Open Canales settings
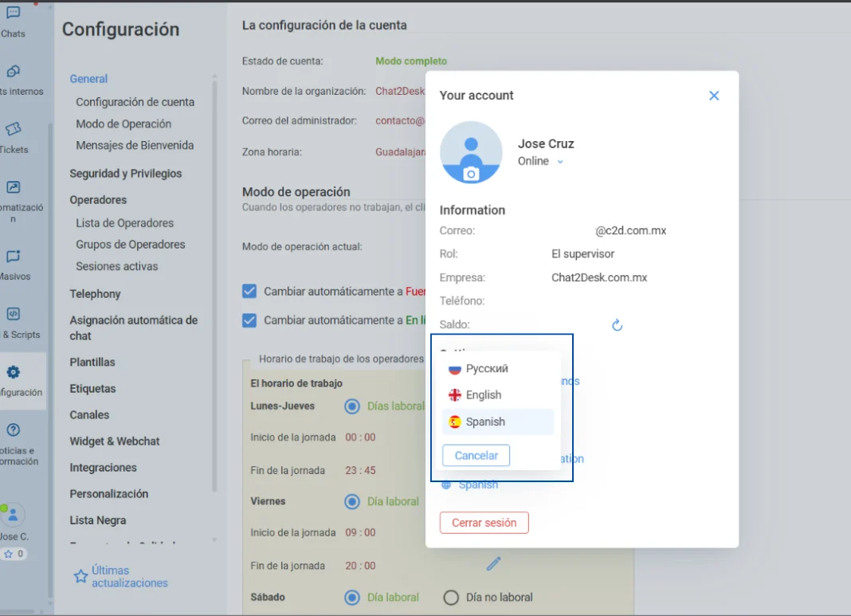The width and height of the screenshot is (851, 616). click(89, 414)
